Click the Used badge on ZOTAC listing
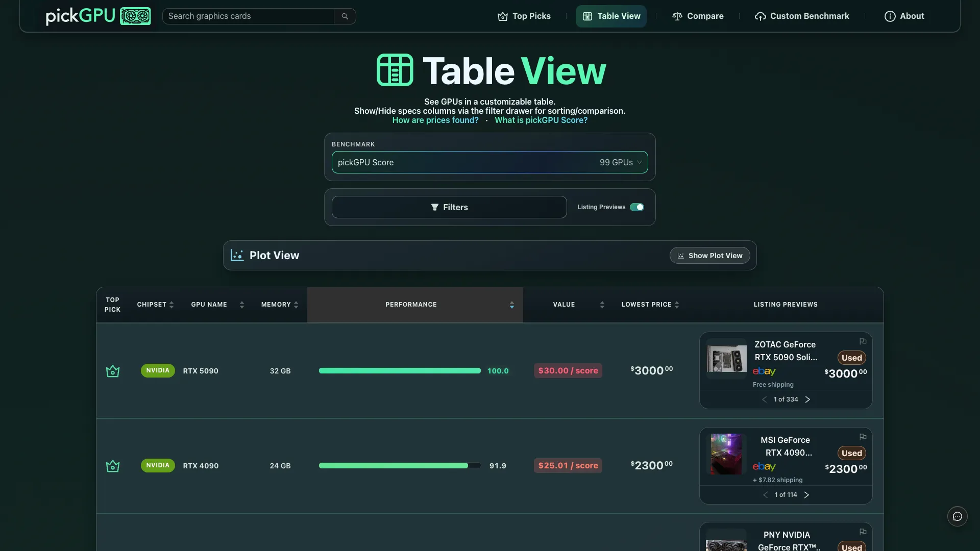Viewport: 980px width, 551px height. coord(851,358)
